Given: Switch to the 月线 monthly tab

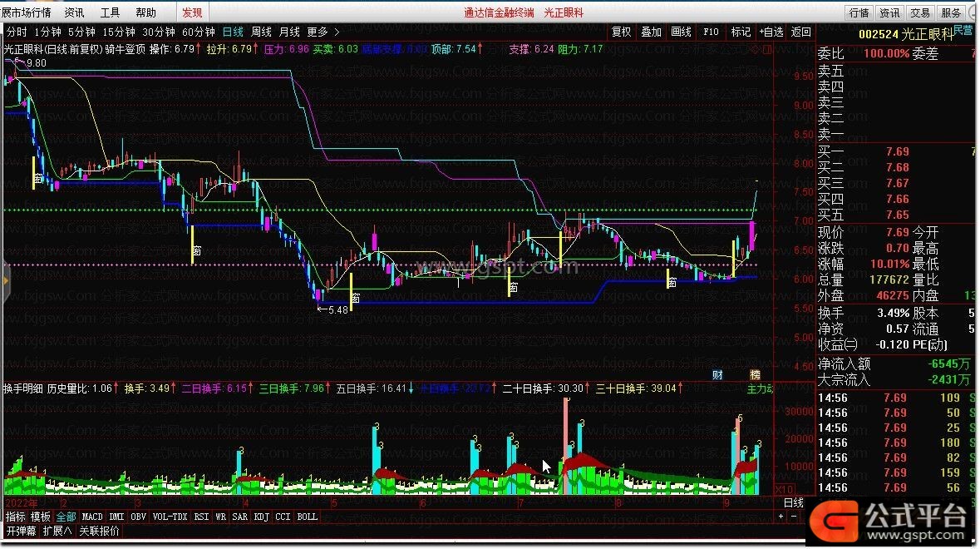Looking at the screenshot, I should [289, 32].
